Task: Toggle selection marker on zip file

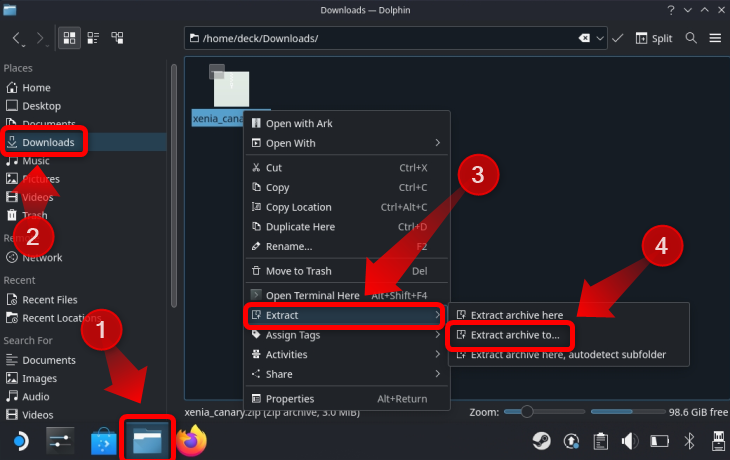Action: coord(216,71)
